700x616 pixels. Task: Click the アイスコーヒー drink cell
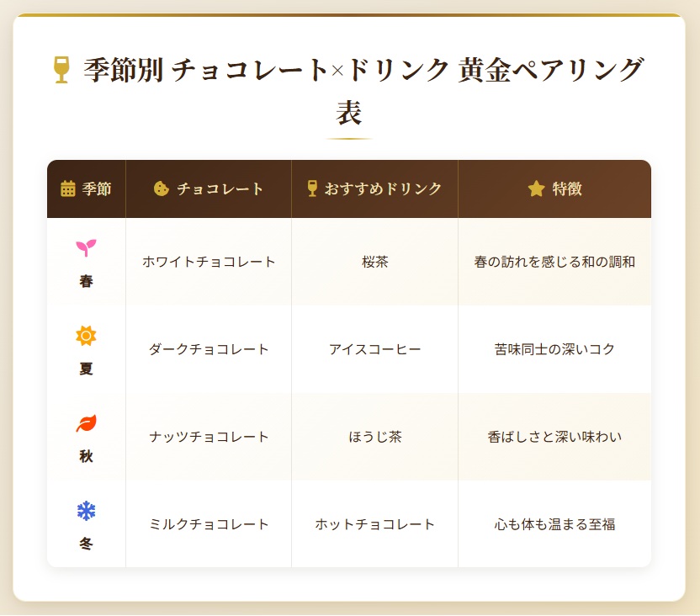374,349
